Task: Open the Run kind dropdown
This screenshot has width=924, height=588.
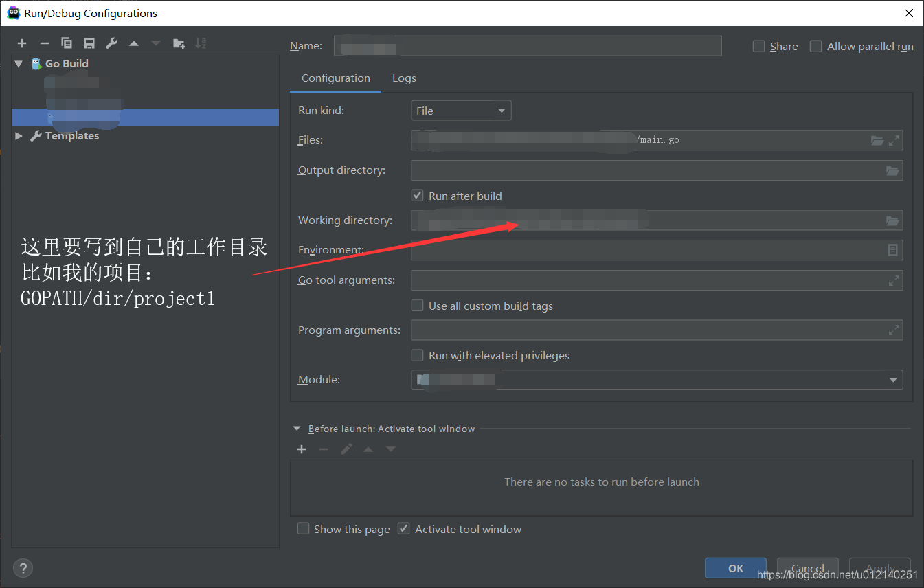Action: [x=461, y=111]
